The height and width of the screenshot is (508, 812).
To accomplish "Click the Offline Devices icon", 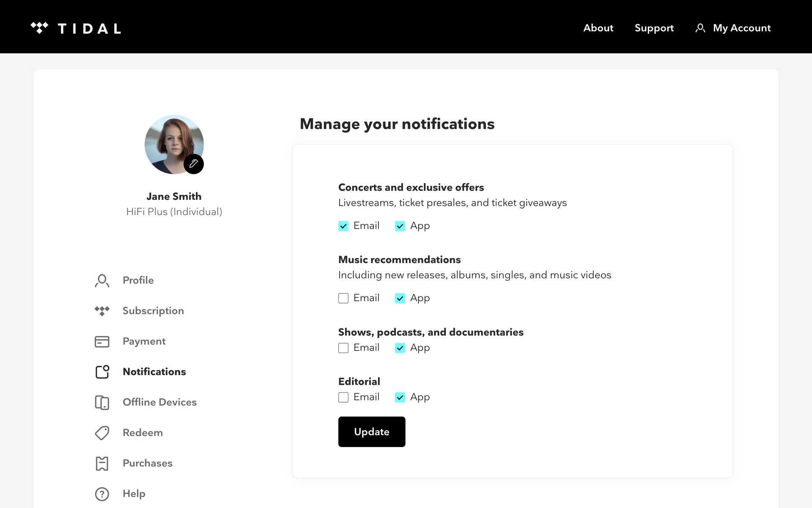I will (x=102, y=402).
